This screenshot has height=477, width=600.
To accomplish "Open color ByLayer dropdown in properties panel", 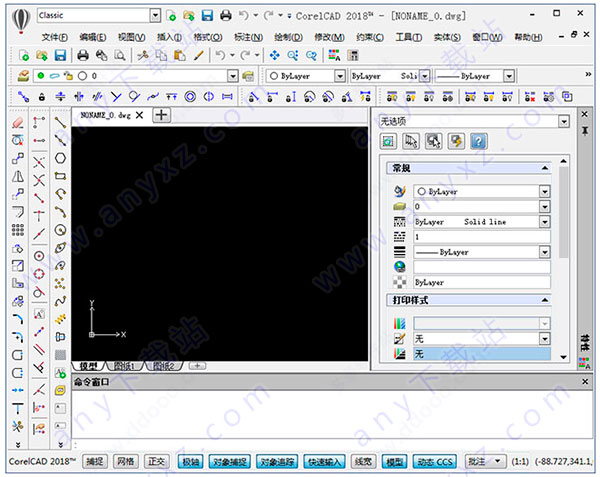I will [x=545, y=191].
